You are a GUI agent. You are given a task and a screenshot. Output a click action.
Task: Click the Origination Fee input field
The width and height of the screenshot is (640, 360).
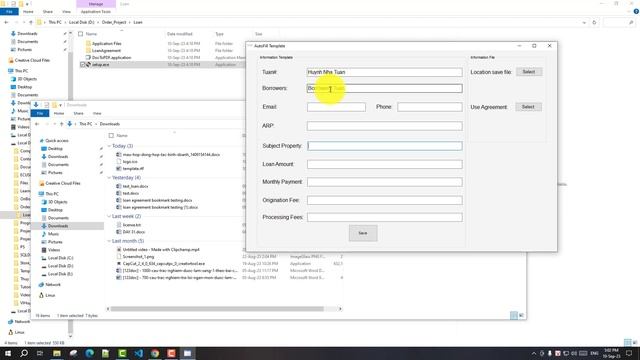pos(384,200)
